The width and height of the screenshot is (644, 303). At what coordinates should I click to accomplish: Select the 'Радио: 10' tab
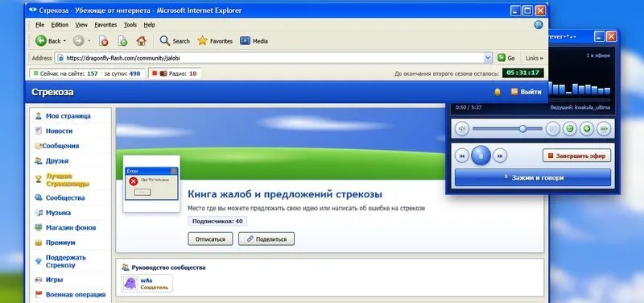pyautogui.click(x=174, y=73)
